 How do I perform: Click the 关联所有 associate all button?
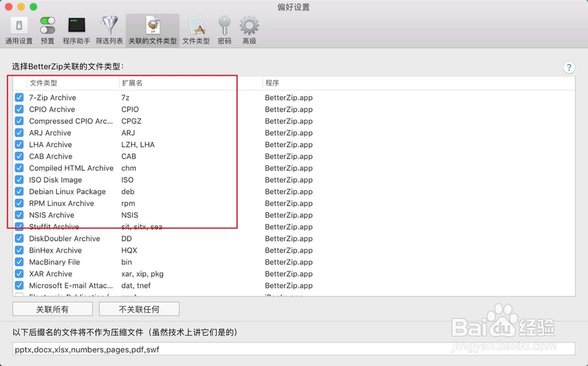point(52,309)
